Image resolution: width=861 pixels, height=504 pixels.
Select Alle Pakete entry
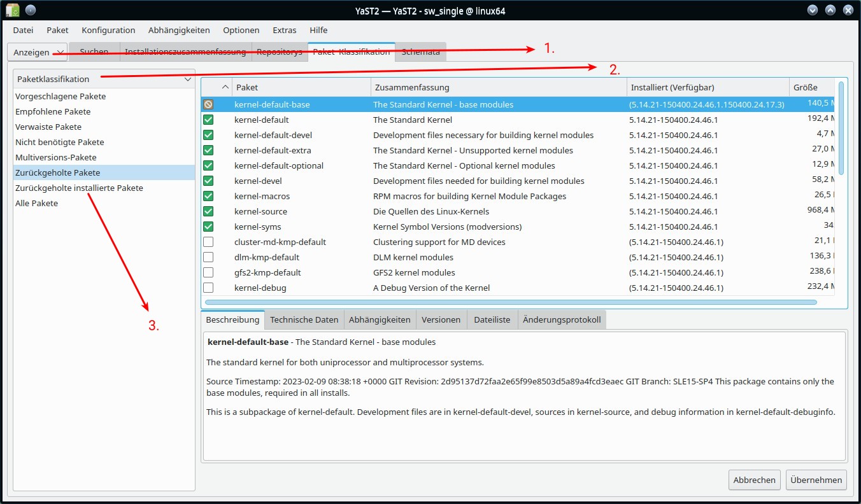point(36,203)
